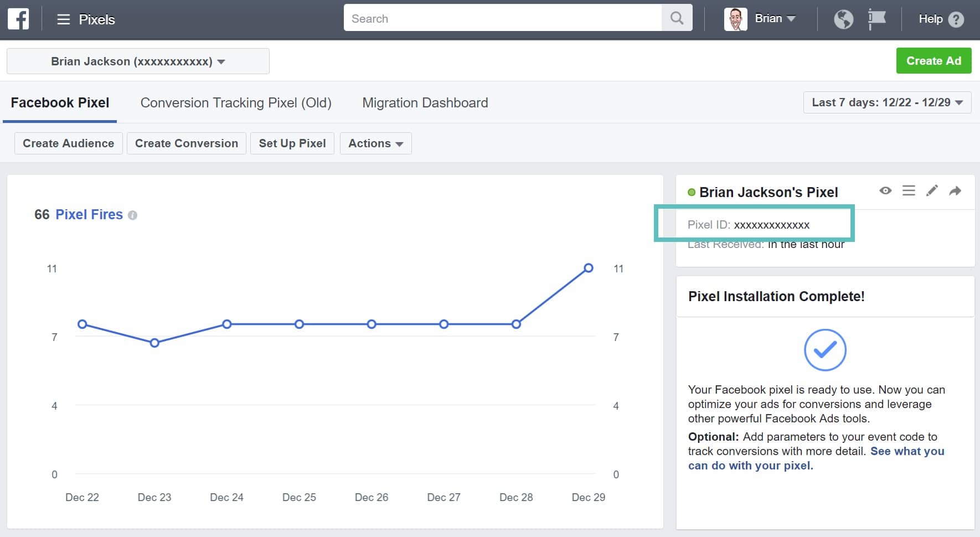Click the green pixel status indicator dot
This screenshot has height=537, width=980.
(x=692, y=192)
